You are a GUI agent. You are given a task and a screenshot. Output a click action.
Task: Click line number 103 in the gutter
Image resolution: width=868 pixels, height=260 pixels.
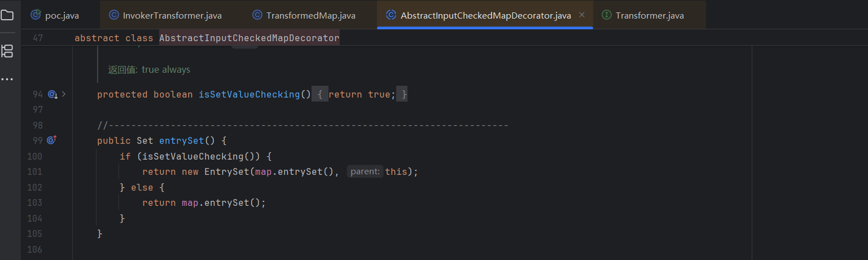click(x=35, y=202)
